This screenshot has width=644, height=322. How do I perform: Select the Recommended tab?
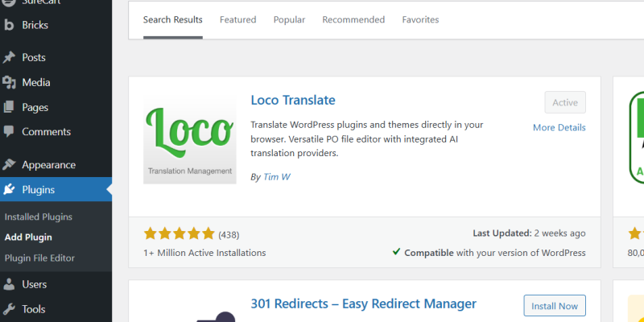coord(353,19)
